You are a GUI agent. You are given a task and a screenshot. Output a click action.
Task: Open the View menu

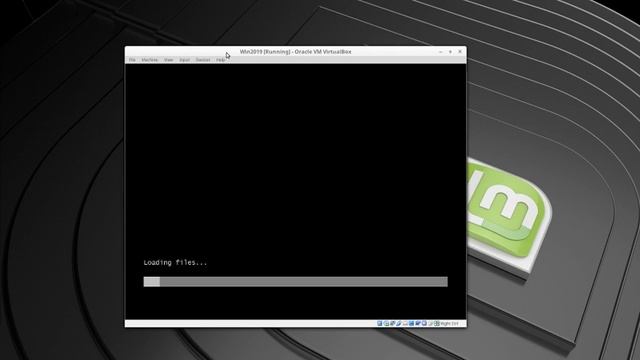tap(169, 60)
